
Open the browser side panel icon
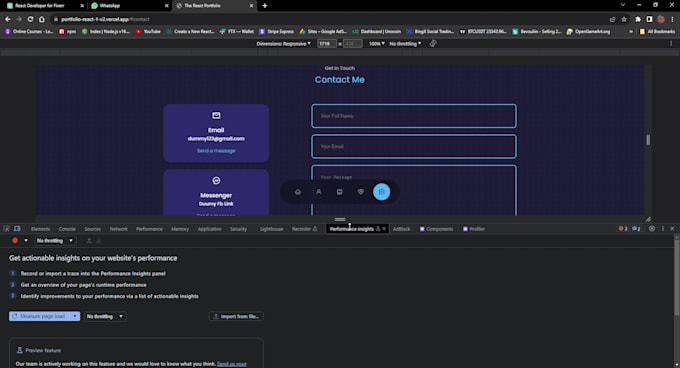(649, 19)
